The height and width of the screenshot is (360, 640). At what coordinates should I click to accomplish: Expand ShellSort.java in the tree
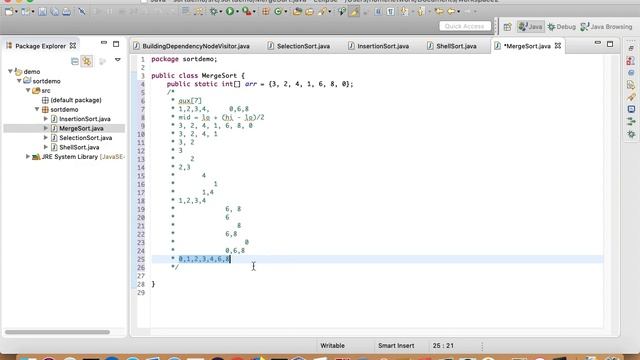coord(46,147)
